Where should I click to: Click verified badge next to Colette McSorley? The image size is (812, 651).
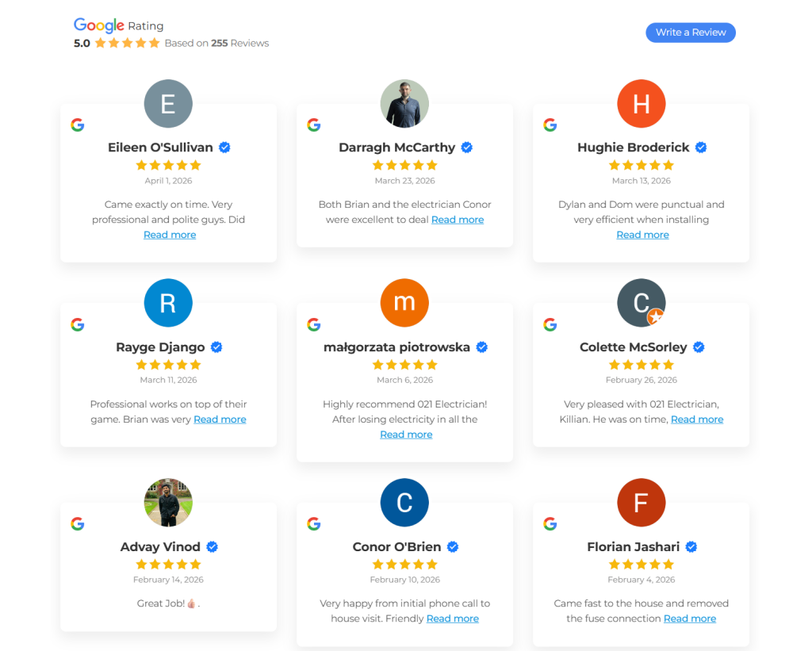[x=699, y=347]
